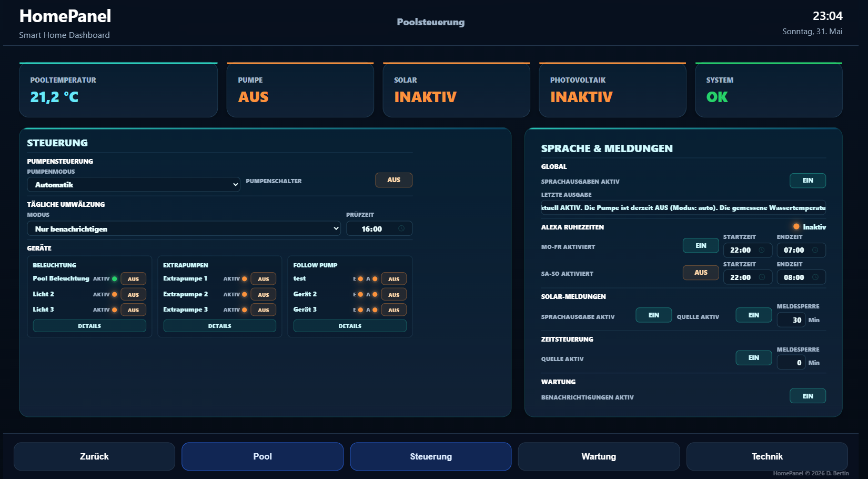
Task: Open clock icon of Sa-So Startzeit field
Action: point(761,277)
